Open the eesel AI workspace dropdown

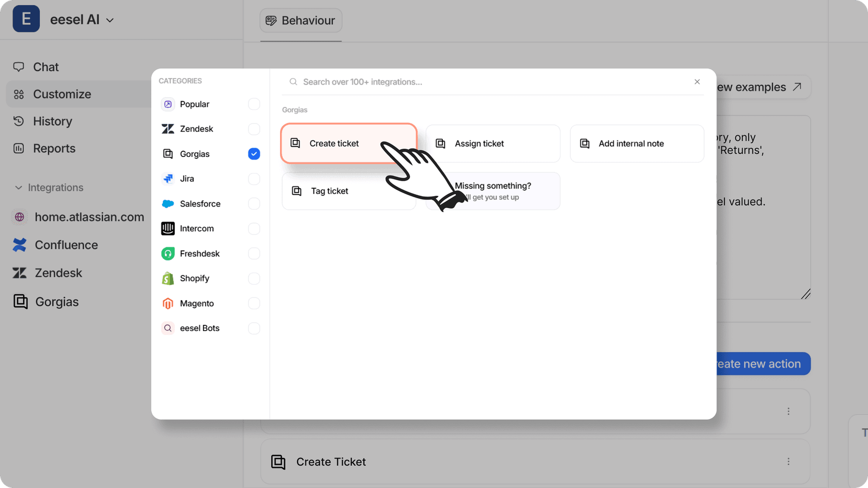tap(82, 20)
